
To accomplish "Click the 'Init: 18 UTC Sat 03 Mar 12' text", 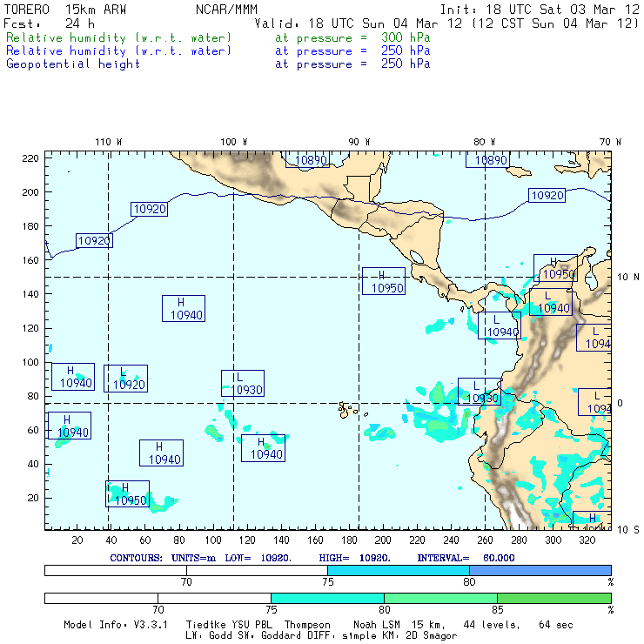I will (540, 10).
